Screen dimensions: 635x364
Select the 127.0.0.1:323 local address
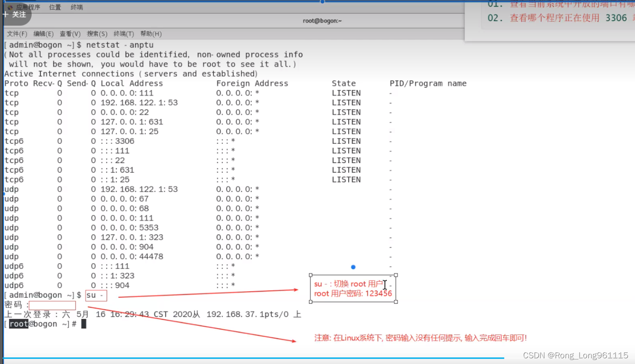tap(132, 238)
